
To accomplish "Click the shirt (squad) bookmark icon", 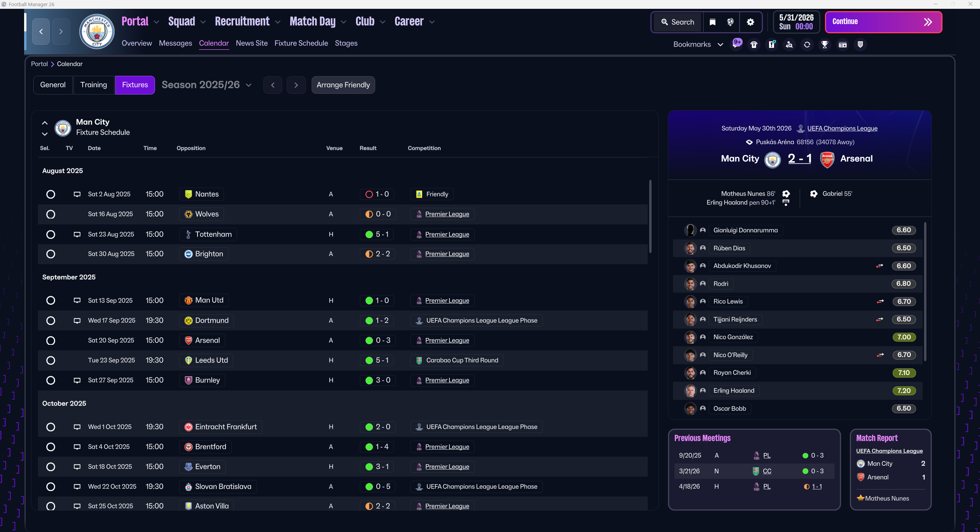I will 754,45.
